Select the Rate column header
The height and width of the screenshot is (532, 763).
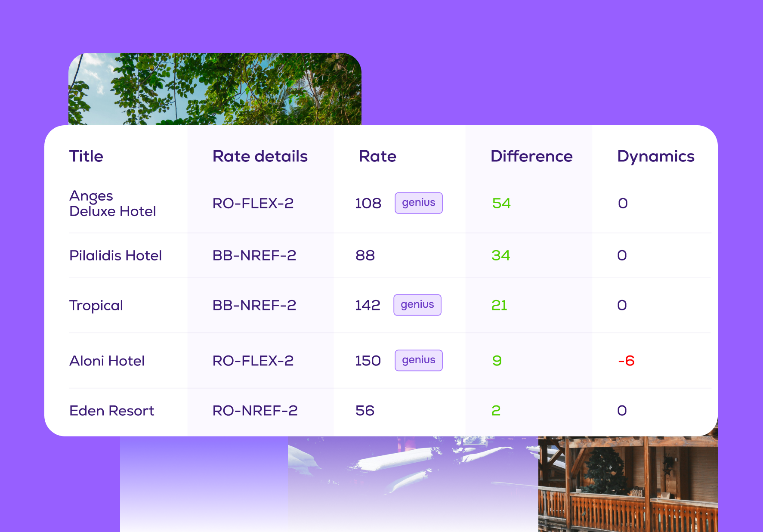(x=377, y=156)
